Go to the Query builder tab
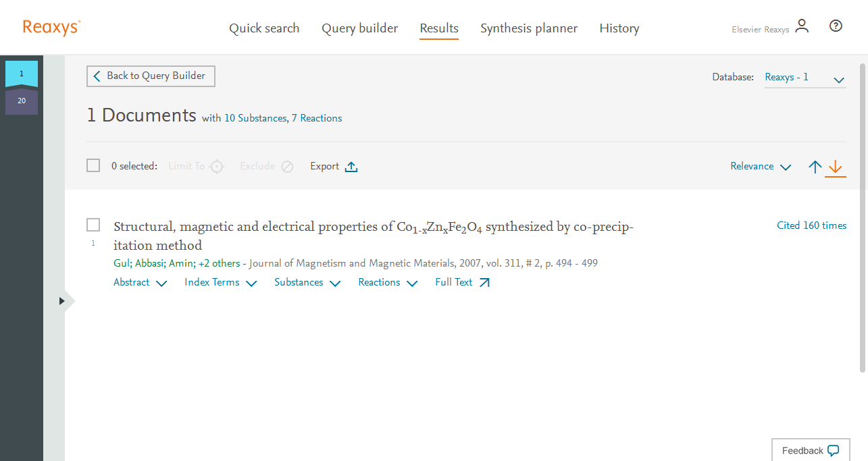 (x=359, y=28)
